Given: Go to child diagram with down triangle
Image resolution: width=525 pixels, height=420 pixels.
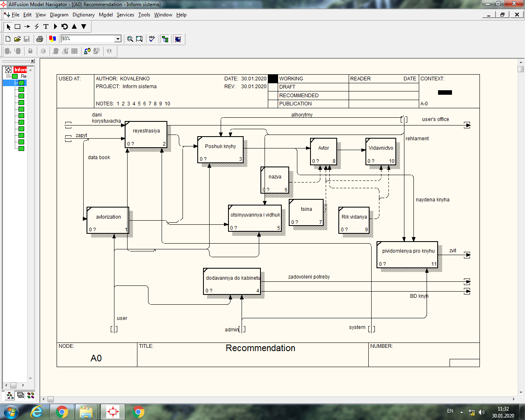Looking at the screenshot, I should 84,27.
